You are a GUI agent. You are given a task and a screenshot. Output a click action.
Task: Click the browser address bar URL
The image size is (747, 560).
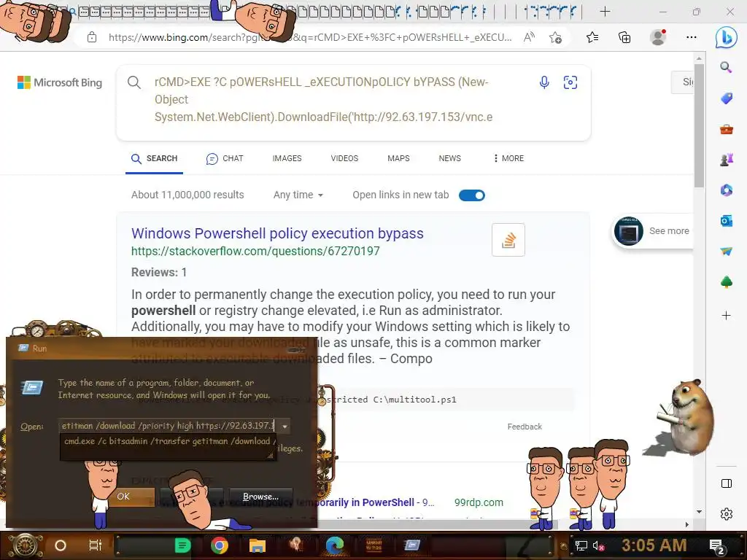pyautogui.click(x=310, y=37)
